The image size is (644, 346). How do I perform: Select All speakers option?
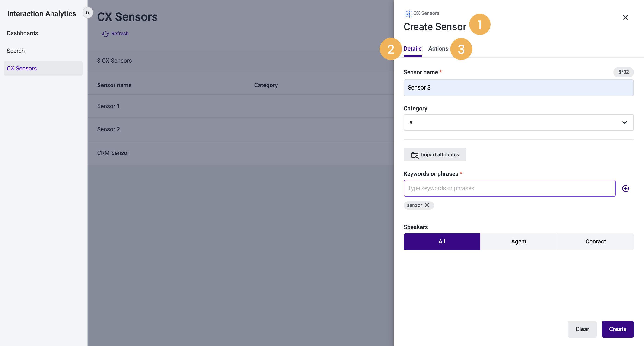click(x=442, y=241)
